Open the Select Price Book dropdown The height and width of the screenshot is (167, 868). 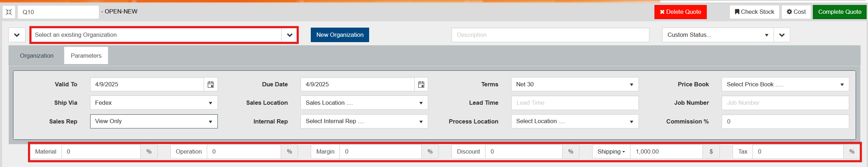785,85
